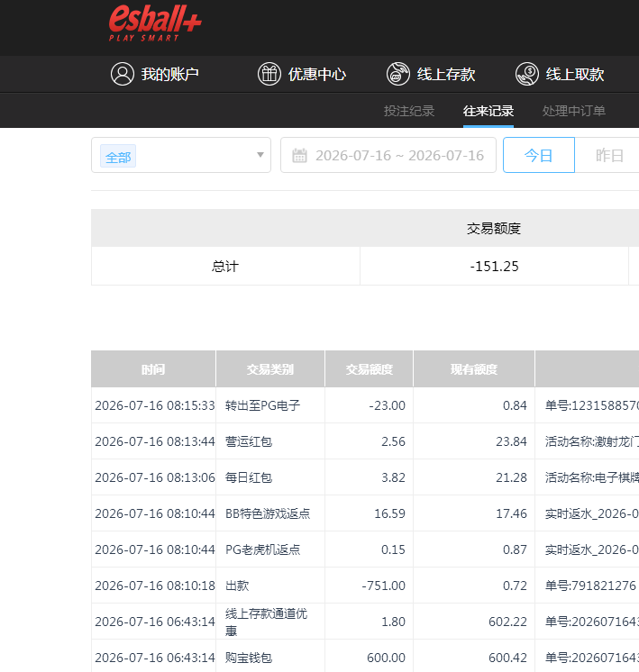Click the 活动名称:电子棋牌 remark
This screenshot has height=672, width=639.
[592, 477]
